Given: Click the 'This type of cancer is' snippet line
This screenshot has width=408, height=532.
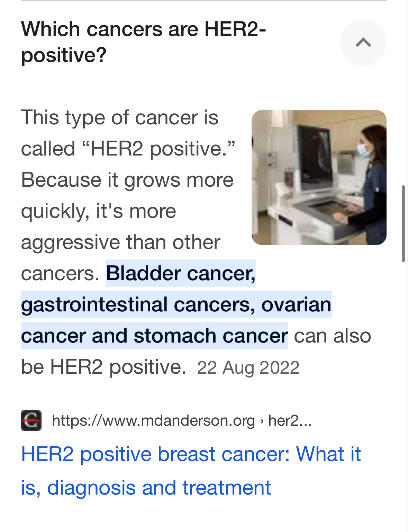Looking at the screenshot, I should tap(120, 117).
